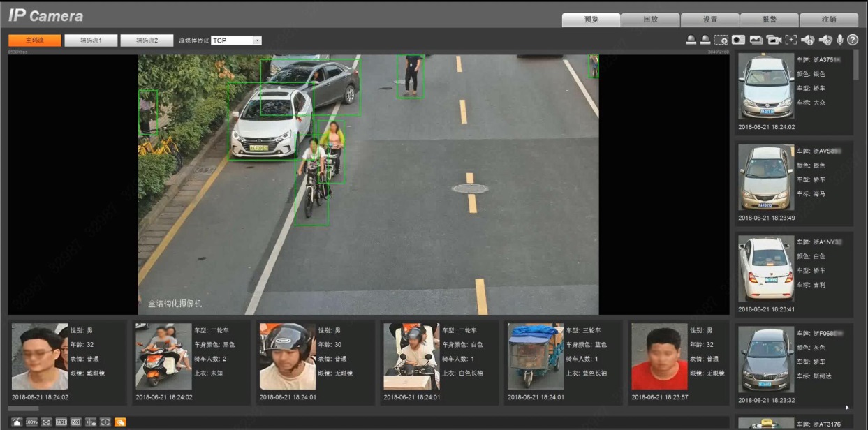This screenshot has height=430, width=868.
Task: Toggle the W:H aspect ratio icon
Action: click(x=61, y=422)
